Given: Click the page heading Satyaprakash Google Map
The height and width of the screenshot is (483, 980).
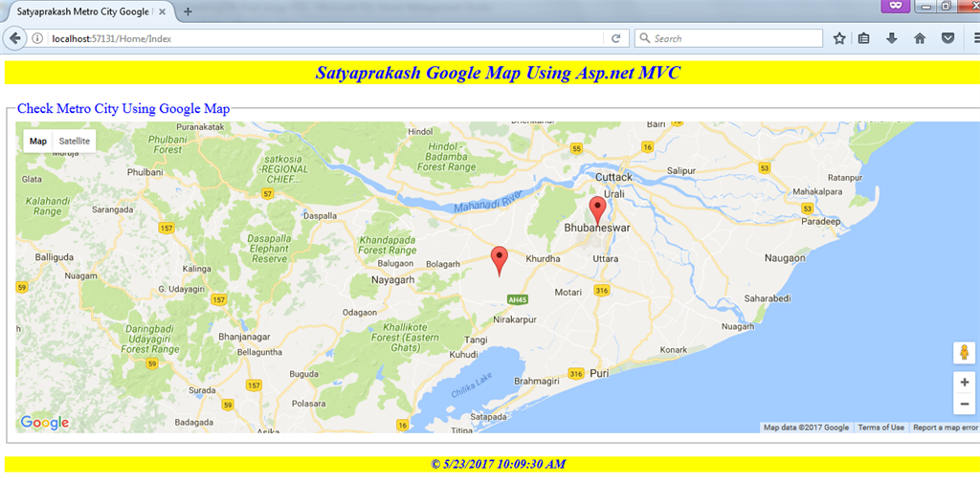Looking at the screenshot, I should coord(498,73).
